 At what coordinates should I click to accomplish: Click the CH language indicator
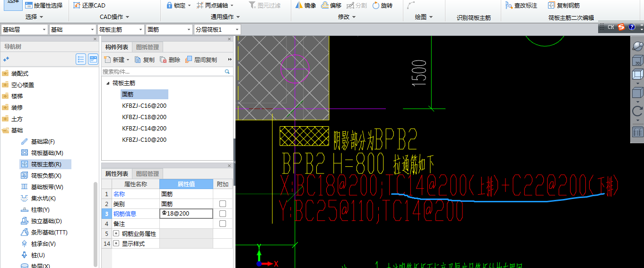(611, 27)
